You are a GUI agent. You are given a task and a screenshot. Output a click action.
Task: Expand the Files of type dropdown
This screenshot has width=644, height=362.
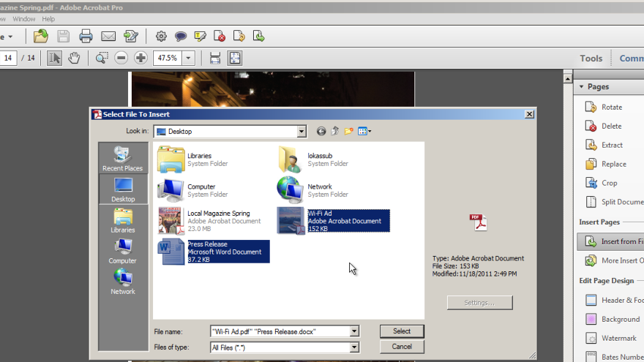(x=354, y=347)
